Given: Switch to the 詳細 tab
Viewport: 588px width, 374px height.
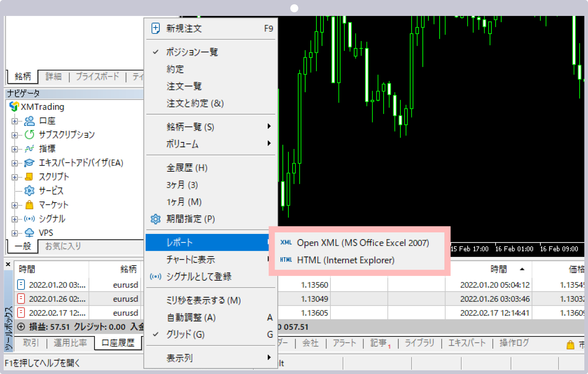Looking at the screenshot, I should 54,76.
